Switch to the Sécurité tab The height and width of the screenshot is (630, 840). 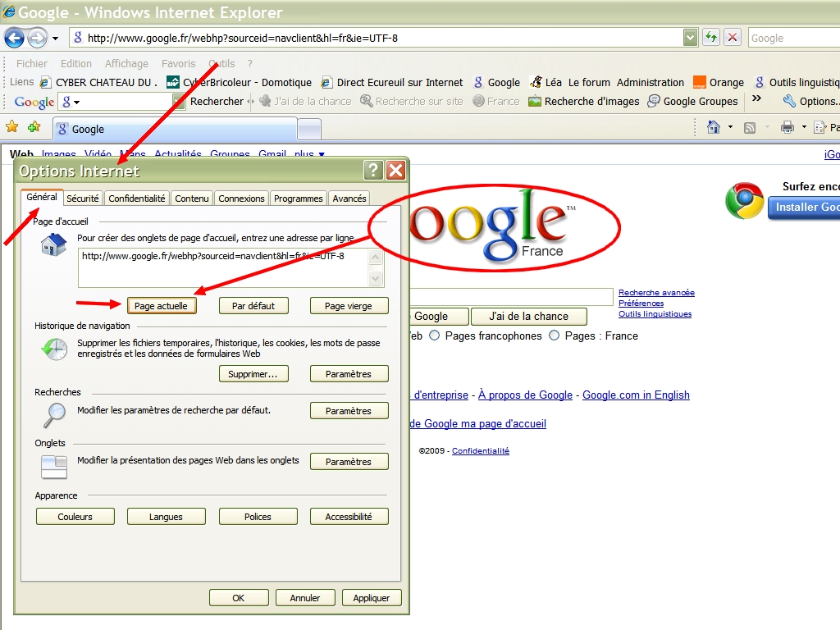[x=83, y=199]
